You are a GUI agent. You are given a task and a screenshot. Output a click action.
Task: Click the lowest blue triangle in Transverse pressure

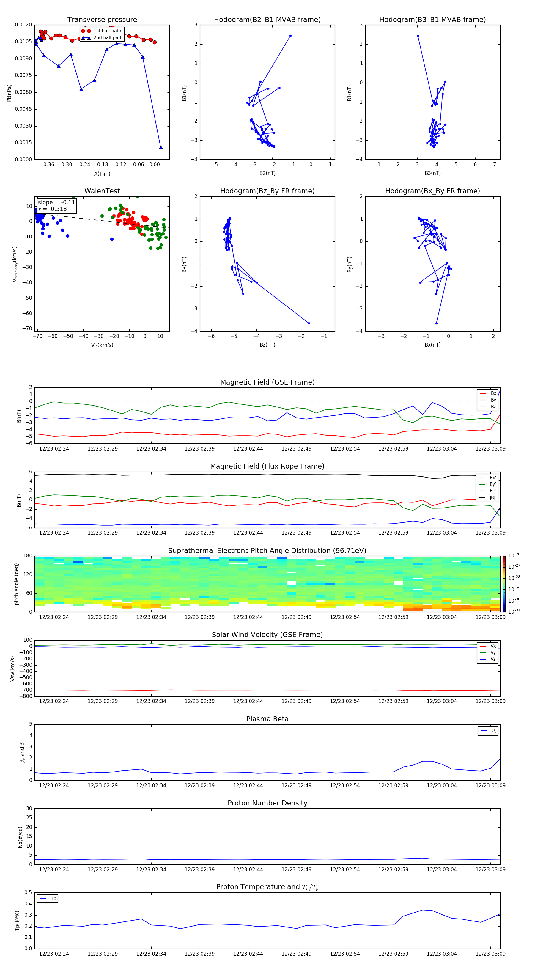[161, 148]
